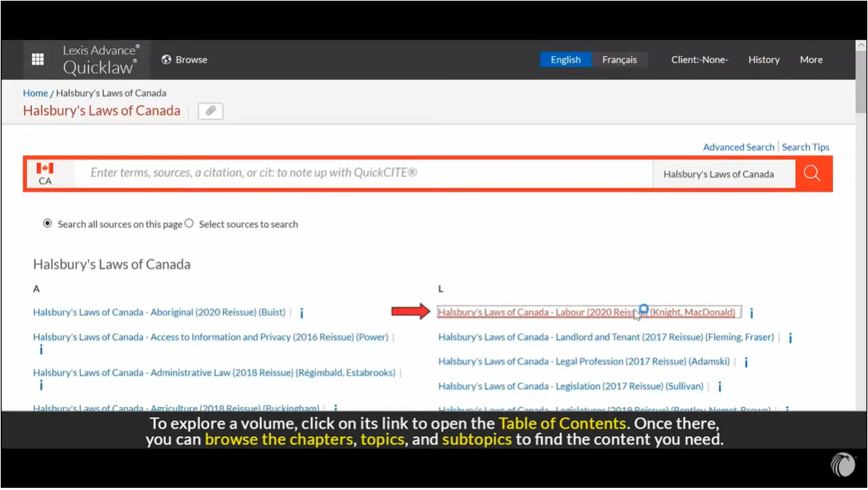
Task: Open the CA jurisdiction selector
Action: coord(45,173)
